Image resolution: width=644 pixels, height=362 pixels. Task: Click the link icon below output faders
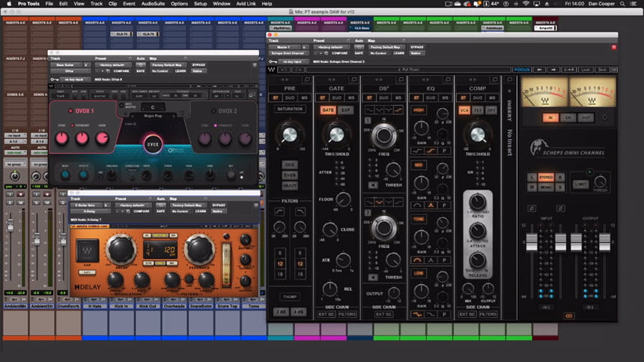click(569, 316)
